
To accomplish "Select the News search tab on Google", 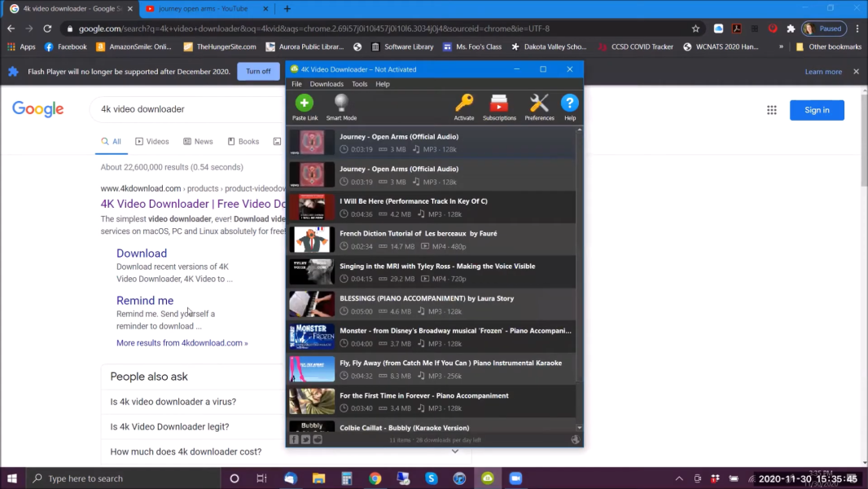I will click(x=198, y=142).
